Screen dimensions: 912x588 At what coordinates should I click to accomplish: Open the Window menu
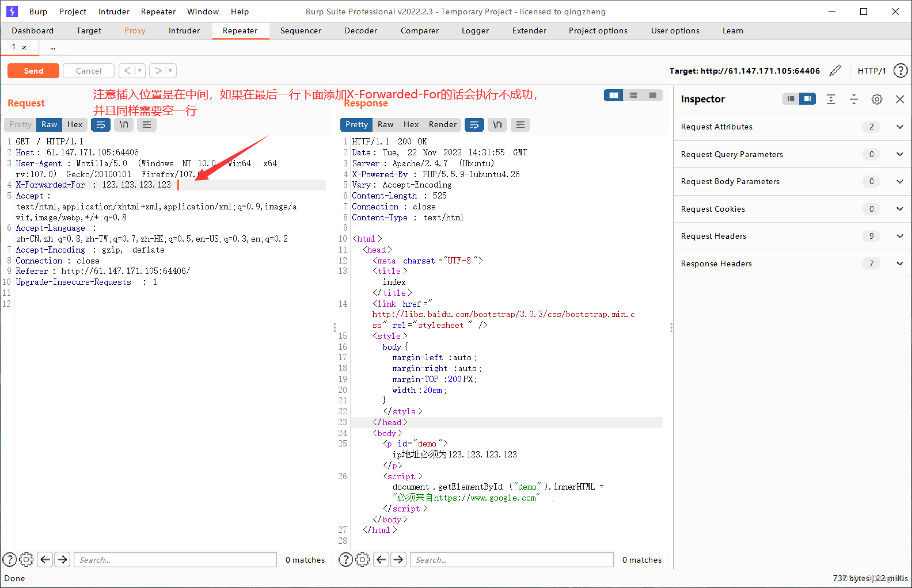[x=203, y=12]
